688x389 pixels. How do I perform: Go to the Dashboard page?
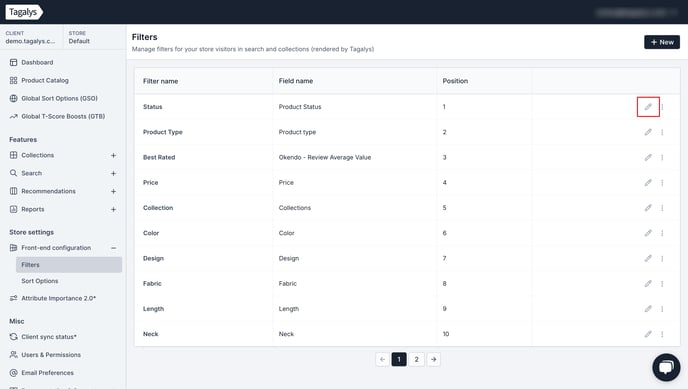(x=37, y=62)
